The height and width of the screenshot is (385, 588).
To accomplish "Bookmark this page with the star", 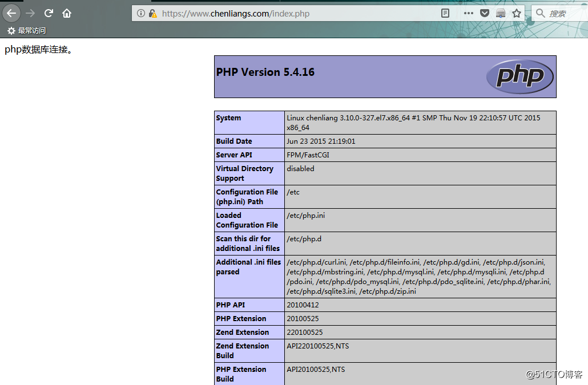I will (x=517, y=14).
